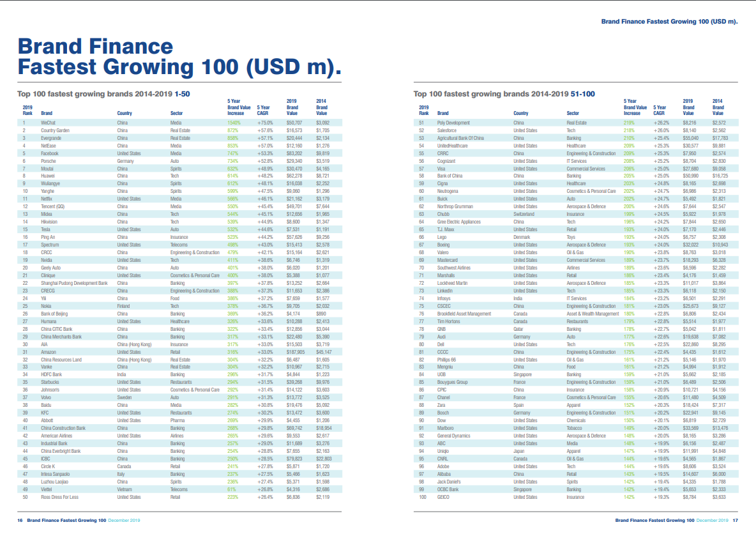The height and width of the screenshot is (534, 756).
Task: Click the Switzerland country cell for Chubb
Action: [x=526, y=214]
